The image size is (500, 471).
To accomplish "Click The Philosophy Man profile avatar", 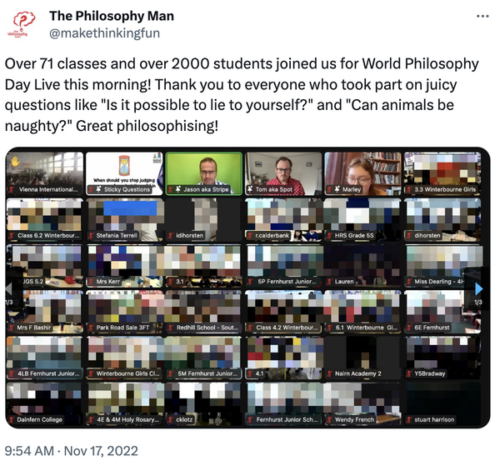I will (x=22, y=25).
